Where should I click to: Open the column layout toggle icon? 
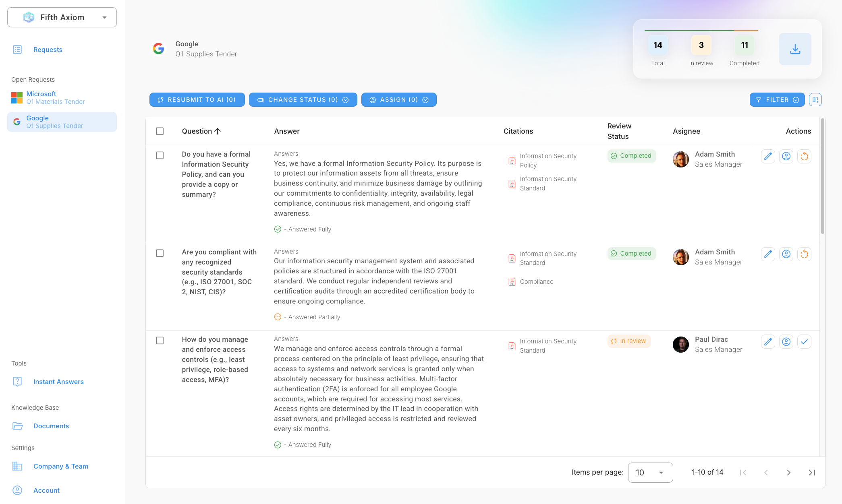tap(815, 99)
